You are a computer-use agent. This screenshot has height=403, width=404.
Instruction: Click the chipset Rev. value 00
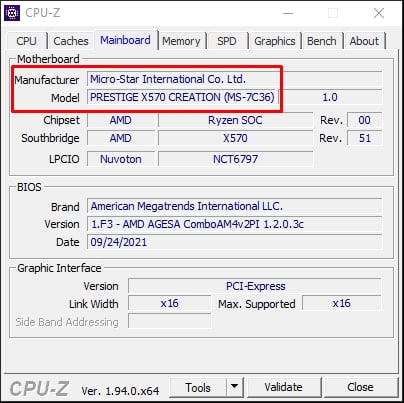(x=364, y=120)
